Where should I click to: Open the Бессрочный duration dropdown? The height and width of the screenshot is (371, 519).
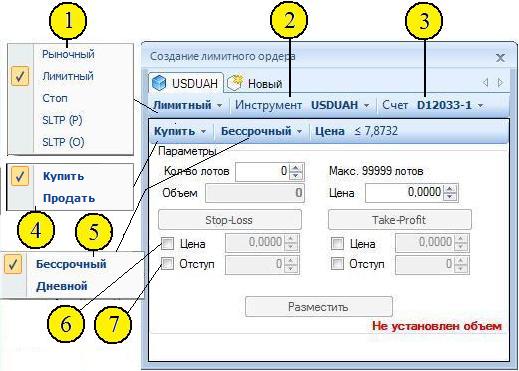click(x=262, y=131)
